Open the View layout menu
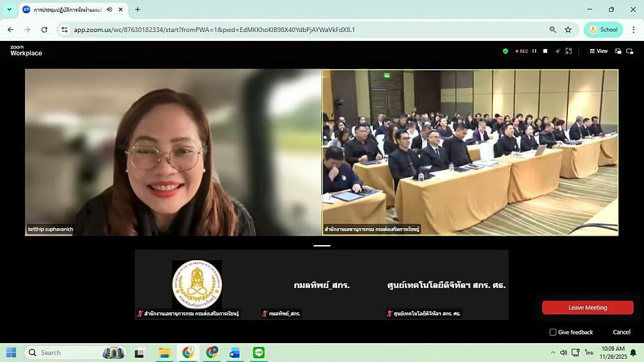The height and width of the screenshot is (362, 644). point(598,51)
